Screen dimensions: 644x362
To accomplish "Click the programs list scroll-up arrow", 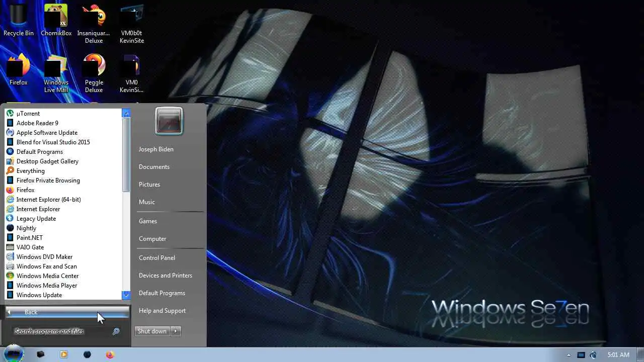I will [126, 113].
